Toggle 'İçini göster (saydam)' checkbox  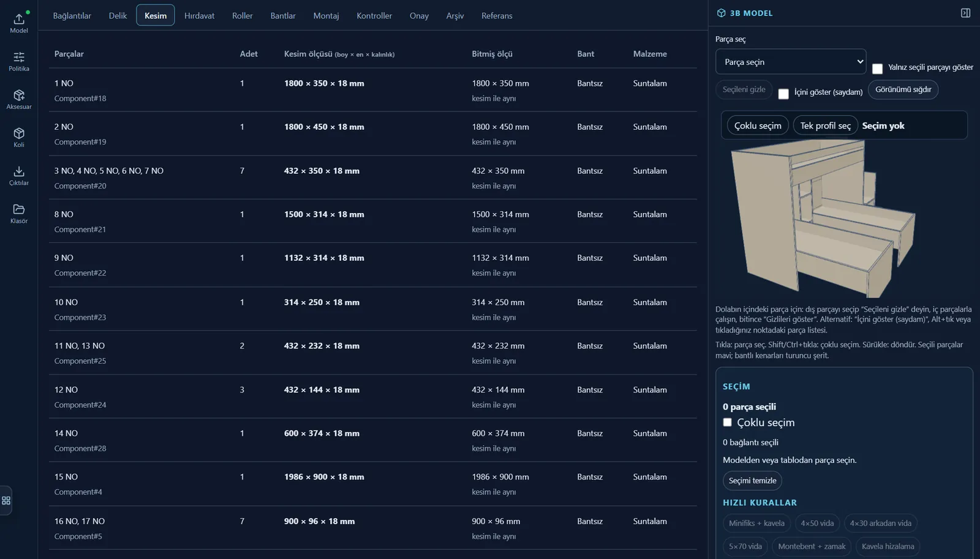[x=783, y=94]
